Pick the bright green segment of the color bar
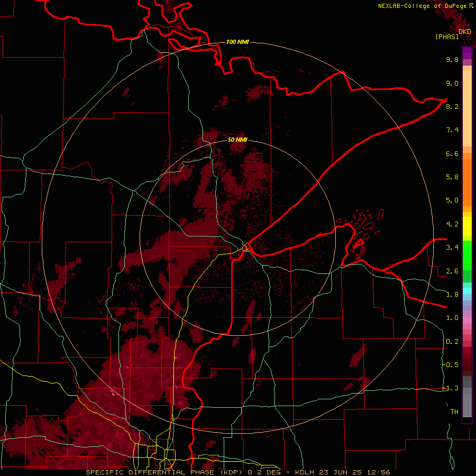 [x=467, y=255]
